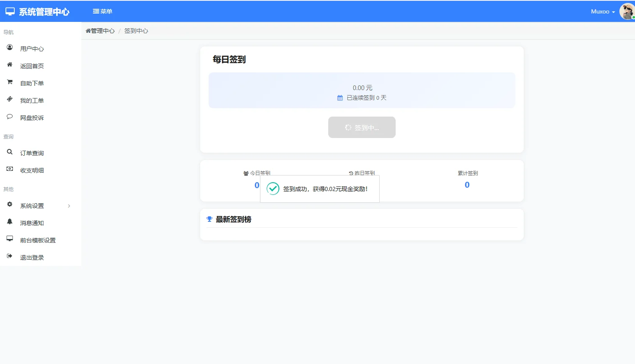Click the logout icon next to 退出登录

click(x=9, y=257)
